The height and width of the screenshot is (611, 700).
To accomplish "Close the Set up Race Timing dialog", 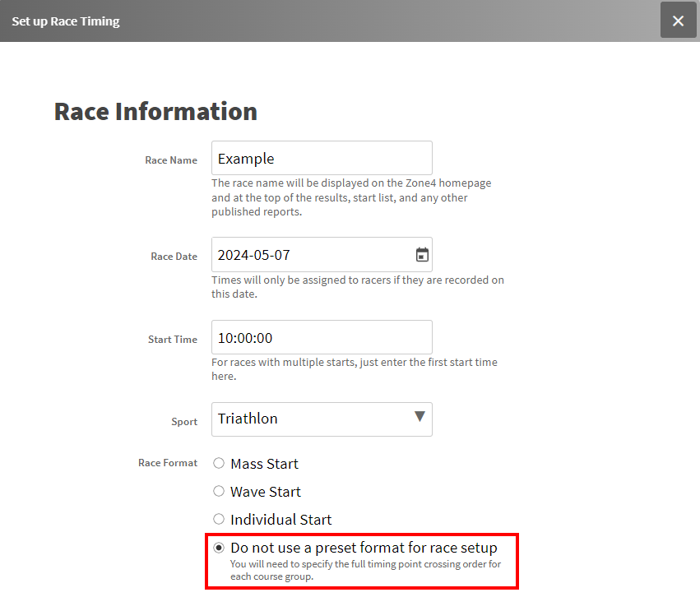I will coord(678,21).
